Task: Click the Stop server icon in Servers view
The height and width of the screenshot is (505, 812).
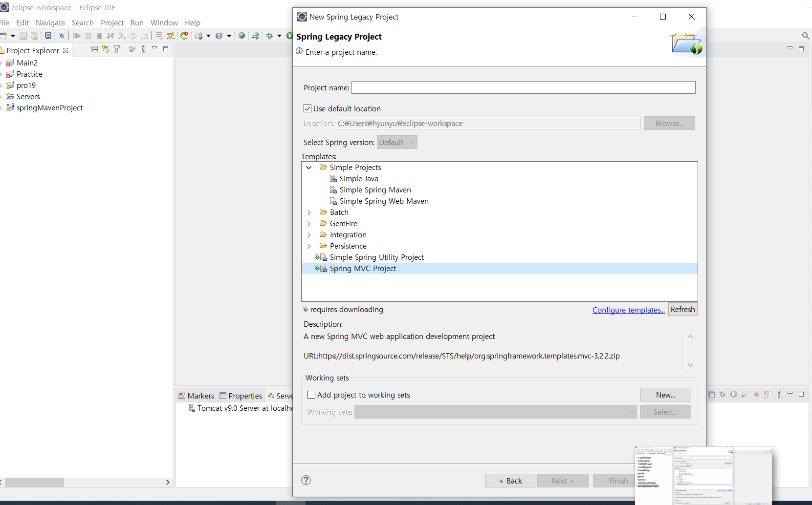Action: 756,394
